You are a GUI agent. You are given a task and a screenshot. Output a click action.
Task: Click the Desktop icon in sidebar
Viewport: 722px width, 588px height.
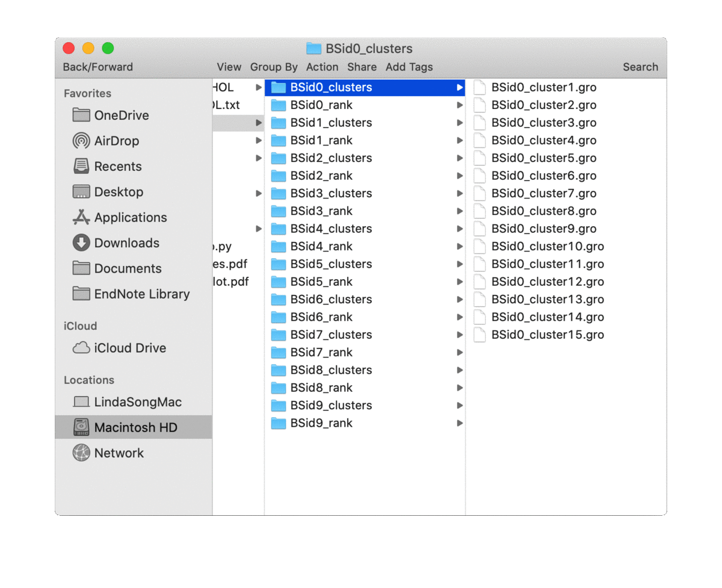coord(81,192)
